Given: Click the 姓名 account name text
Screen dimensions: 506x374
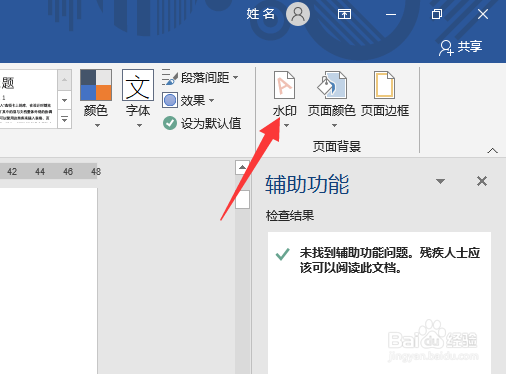Looking at the screenshot, I should tap(261, 14).
